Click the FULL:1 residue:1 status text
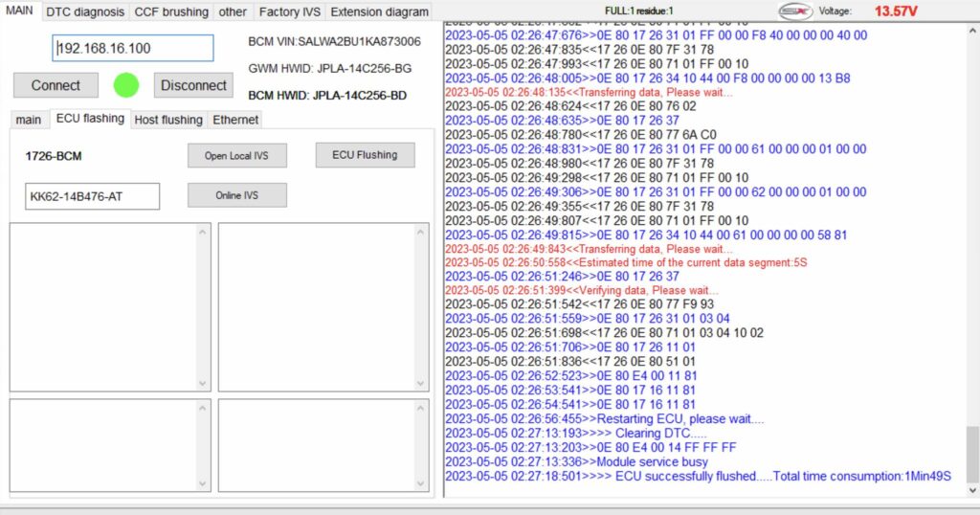 [638, 11]
